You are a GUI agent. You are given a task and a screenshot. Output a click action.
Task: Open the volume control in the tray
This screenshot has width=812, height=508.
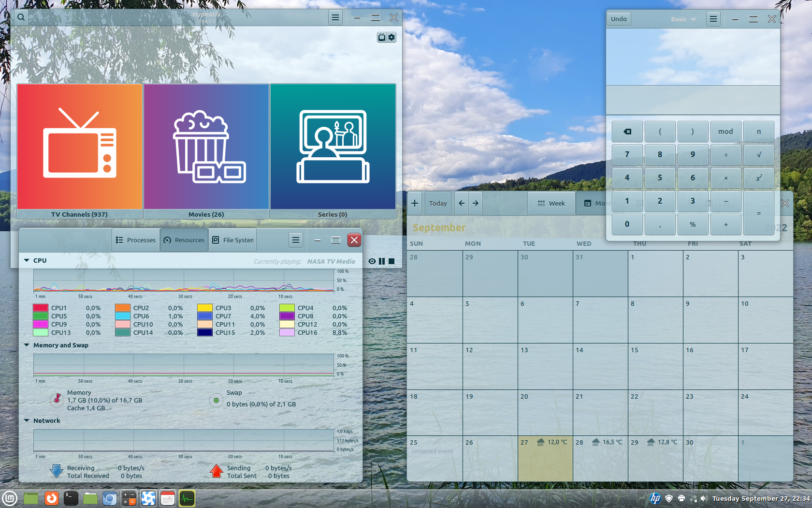tap(704, 498)
